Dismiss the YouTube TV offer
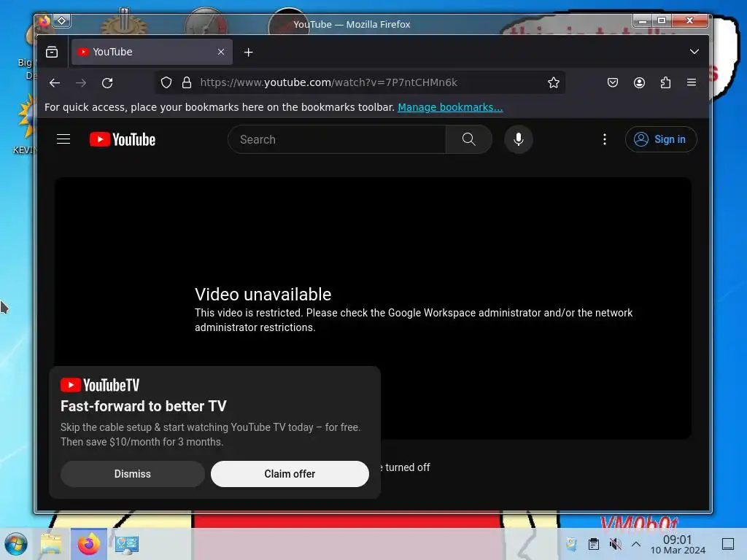 [133, 474]
